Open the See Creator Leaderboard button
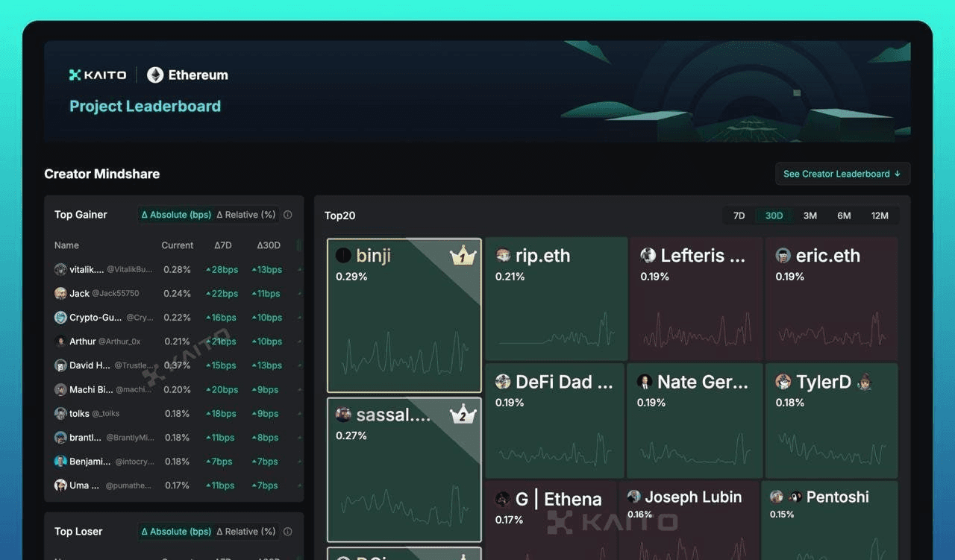The height and width of the screenshot is (560, 955). pyautogui.click(x=842, y=174)
